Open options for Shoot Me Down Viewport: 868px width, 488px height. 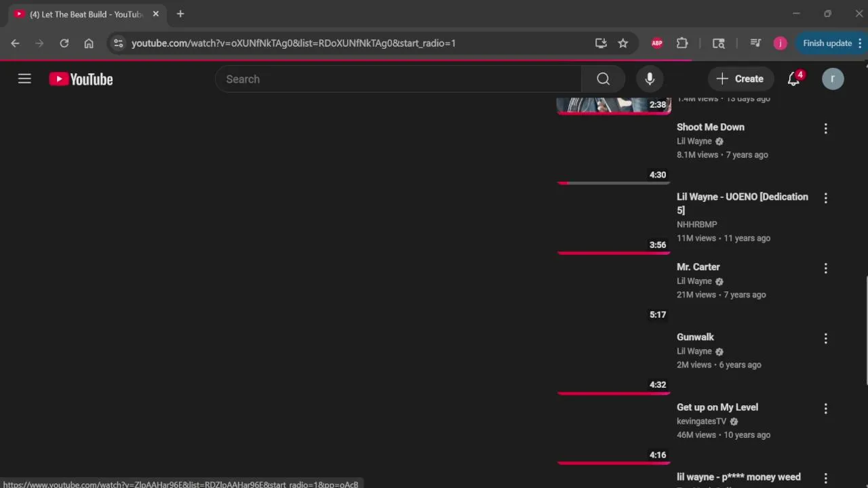click(x=825, y=128)
